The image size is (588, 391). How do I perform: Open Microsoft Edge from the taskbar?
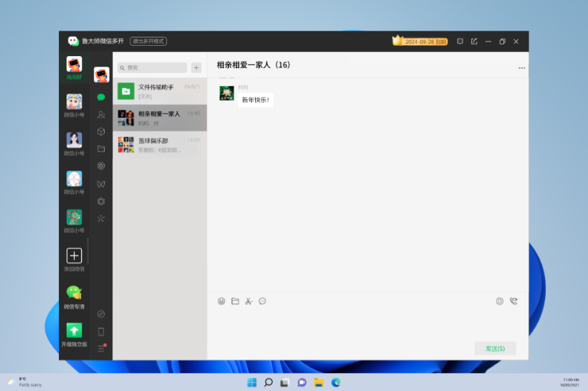tap(336, 382)
